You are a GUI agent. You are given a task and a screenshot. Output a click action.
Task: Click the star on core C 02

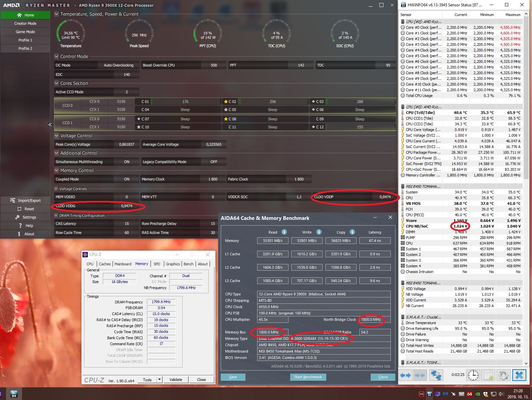(226, 102)
